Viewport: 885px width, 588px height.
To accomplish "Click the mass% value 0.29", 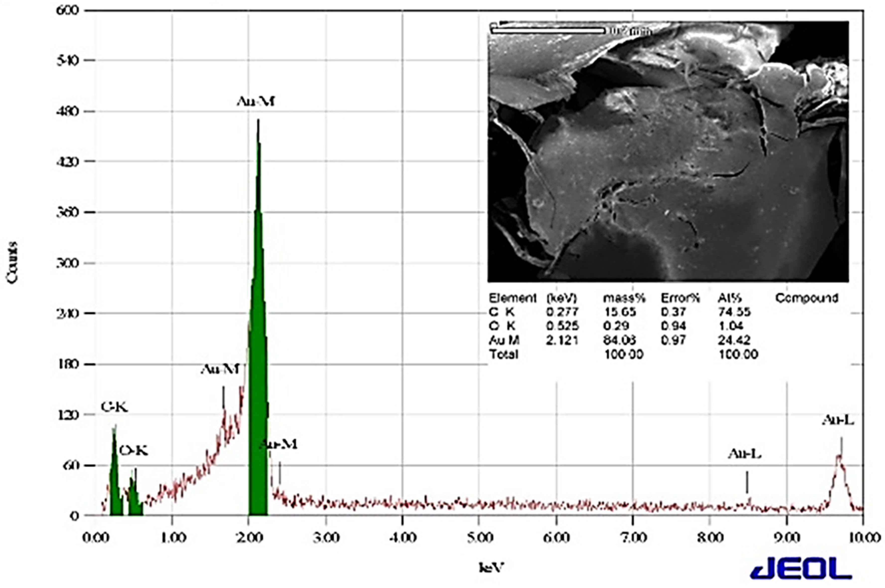I will (x=616, y=326).
